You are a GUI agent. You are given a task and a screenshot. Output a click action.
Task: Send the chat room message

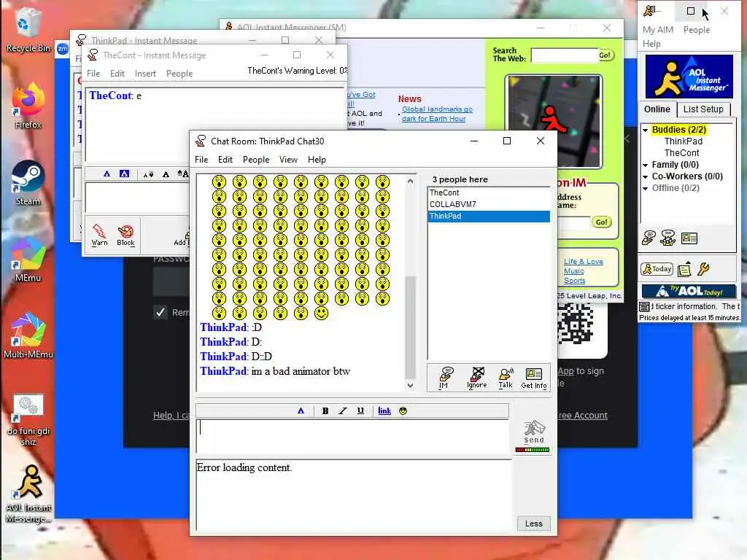point(533,432)
